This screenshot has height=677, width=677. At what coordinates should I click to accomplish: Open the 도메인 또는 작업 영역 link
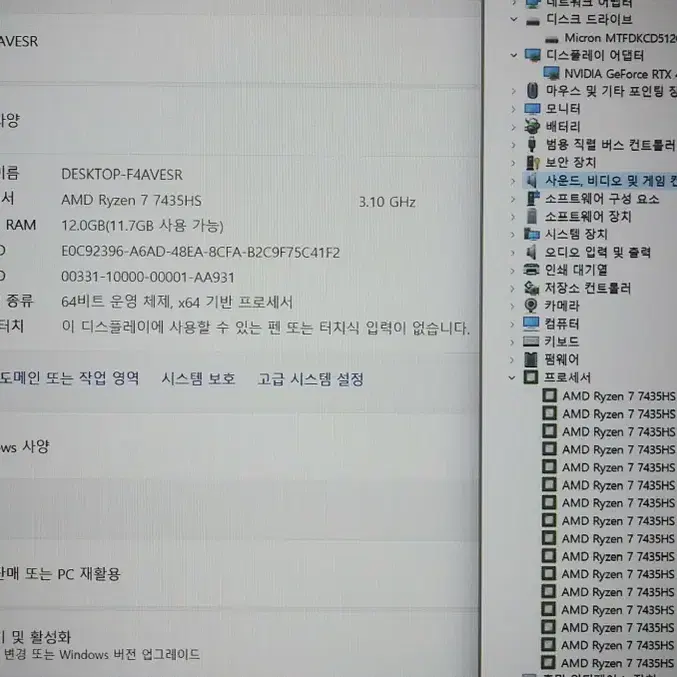tap(70, 378)
